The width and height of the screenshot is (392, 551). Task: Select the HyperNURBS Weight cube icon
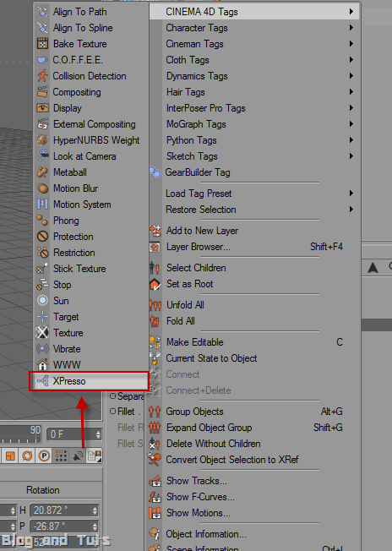(x=42, y=140)
